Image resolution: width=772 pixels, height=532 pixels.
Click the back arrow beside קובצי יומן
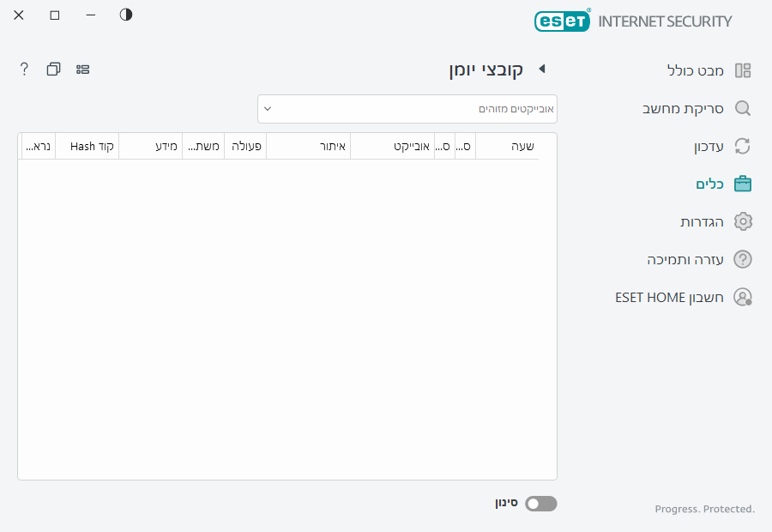tap(541, 69)
